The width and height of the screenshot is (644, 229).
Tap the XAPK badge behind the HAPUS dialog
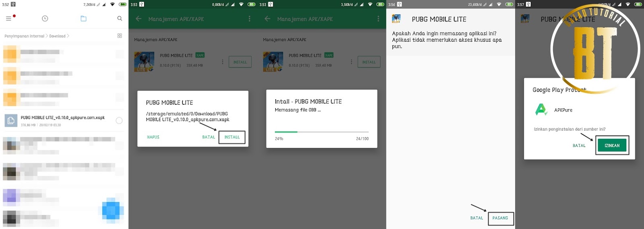200,55
